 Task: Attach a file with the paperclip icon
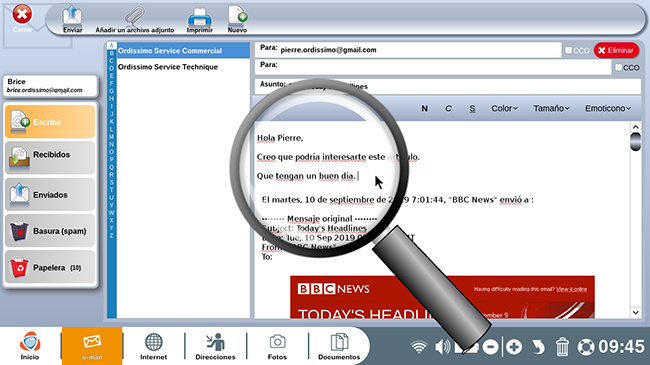click(x=135, y=19)
